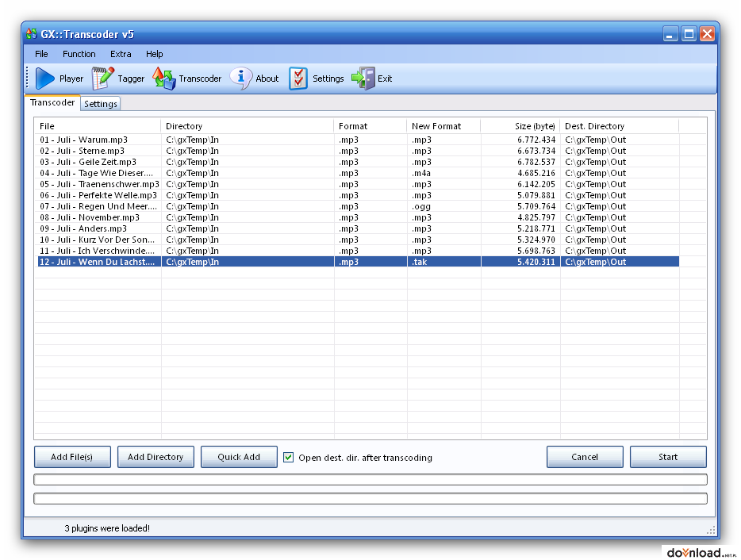Click the size value 6.772.434
The image size is (741, 560).
(x=536, y=140)
